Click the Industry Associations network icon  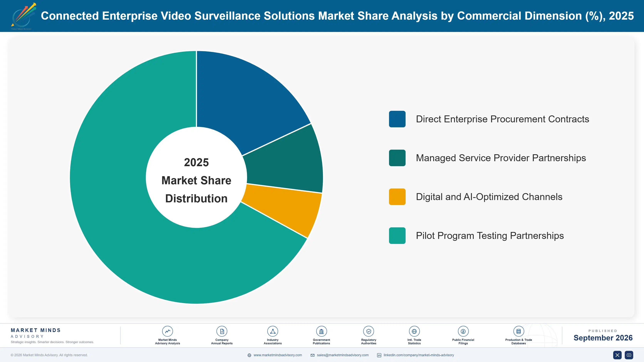click(273, 331)
